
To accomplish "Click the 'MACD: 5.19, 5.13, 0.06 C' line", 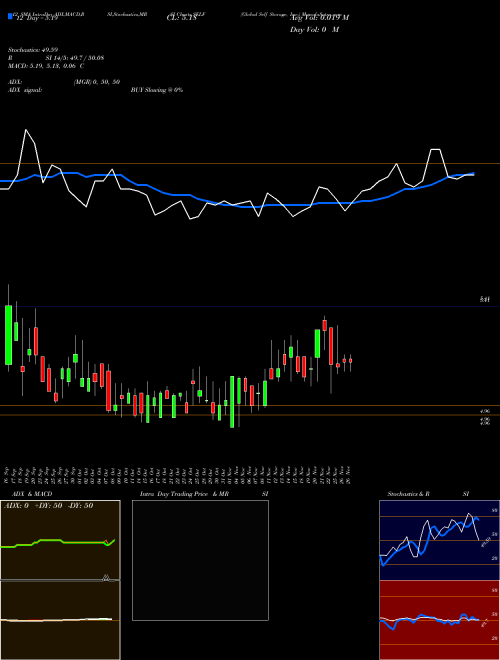I will pos(46,66).
